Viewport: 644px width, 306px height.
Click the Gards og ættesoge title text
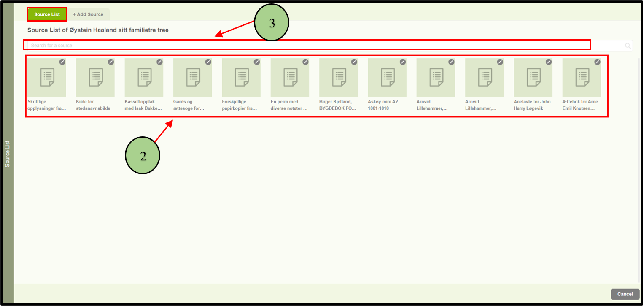coord(189,105)
